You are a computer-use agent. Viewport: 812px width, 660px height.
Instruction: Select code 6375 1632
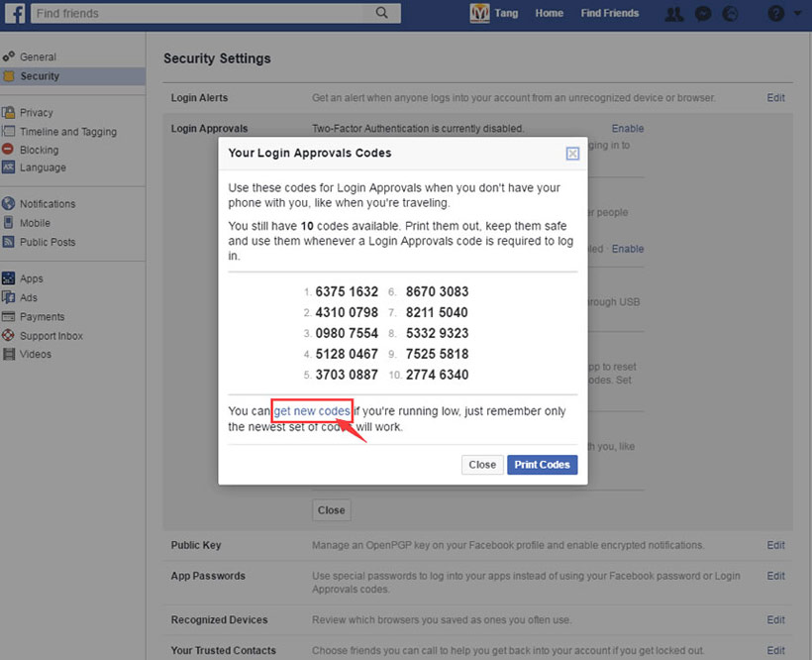click(347, 291)
